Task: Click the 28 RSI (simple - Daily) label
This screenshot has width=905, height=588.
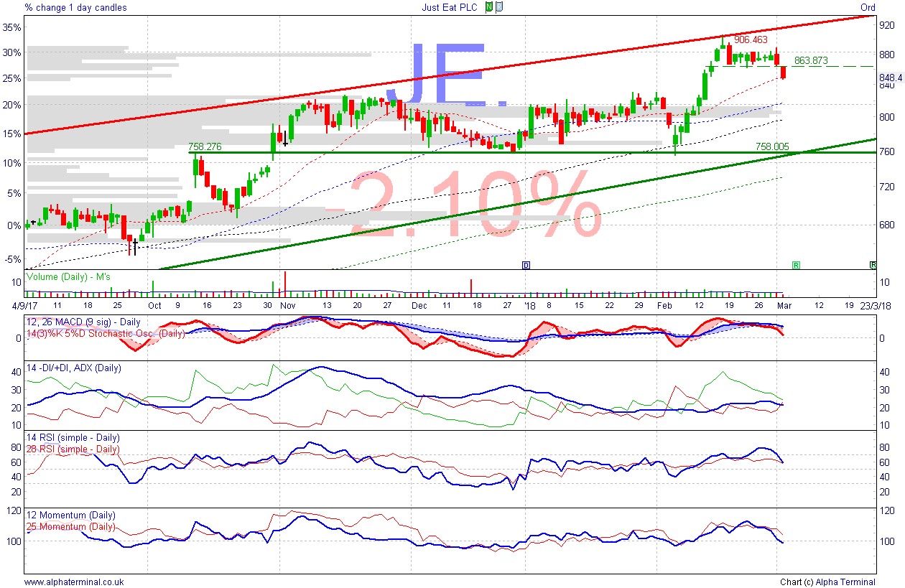Action: point(73,449)
